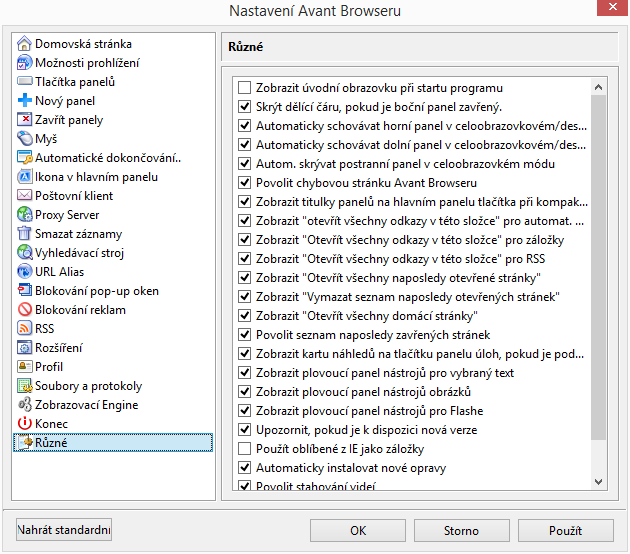Click the Tlačítka panelů icon

(x=25, y=81)
